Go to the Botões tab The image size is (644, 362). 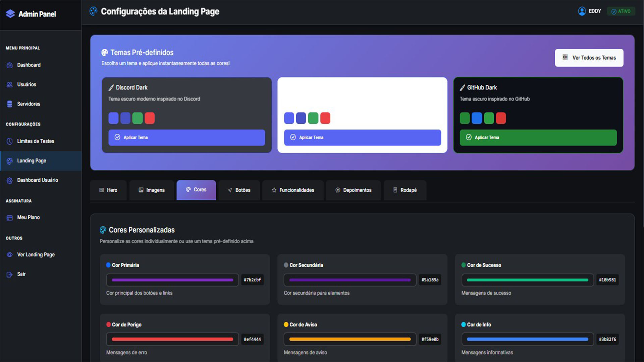[x=239, y=190]
